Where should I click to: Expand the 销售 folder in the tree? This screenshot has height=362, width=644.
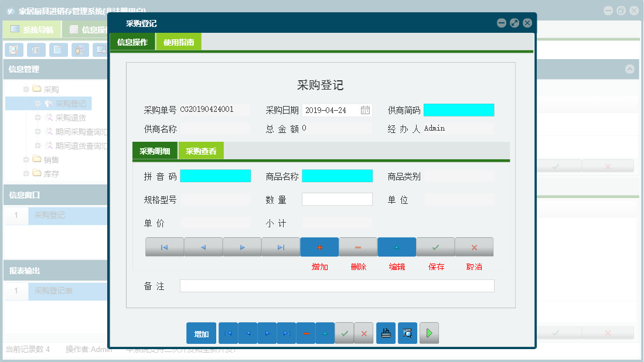[x=26, y=159]
